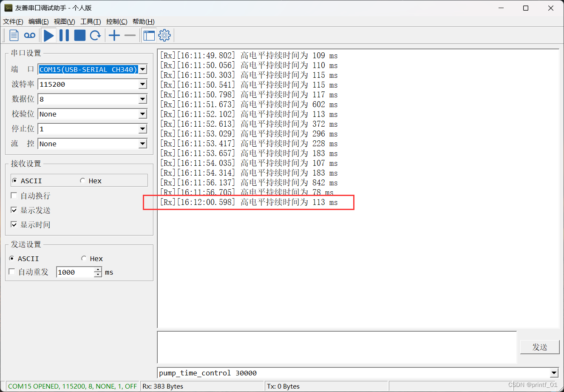
Task: Open the parity 校验位 dropdown
Action: (x=143, y=114)
